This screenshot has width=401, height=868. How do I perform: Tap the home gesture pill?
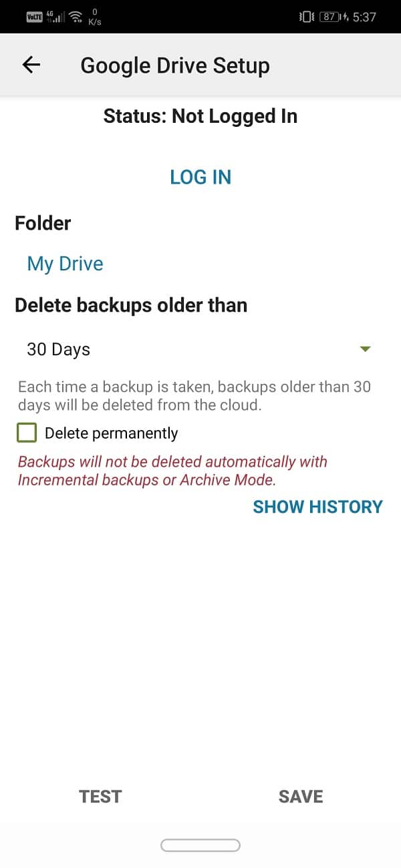(200, 845)
